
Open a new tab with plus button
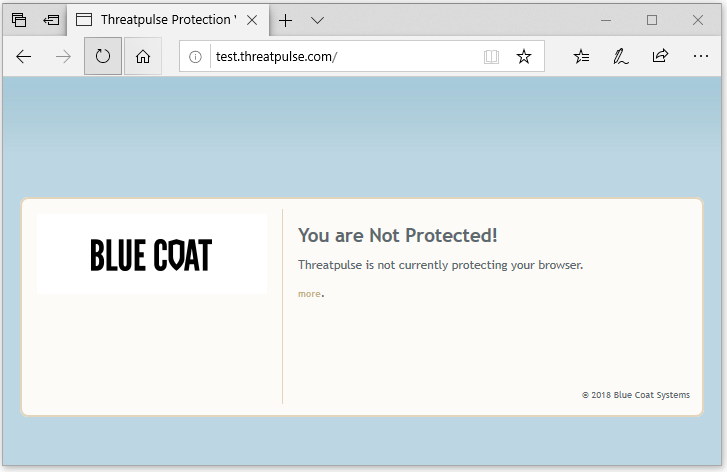[x=286, y=20]
